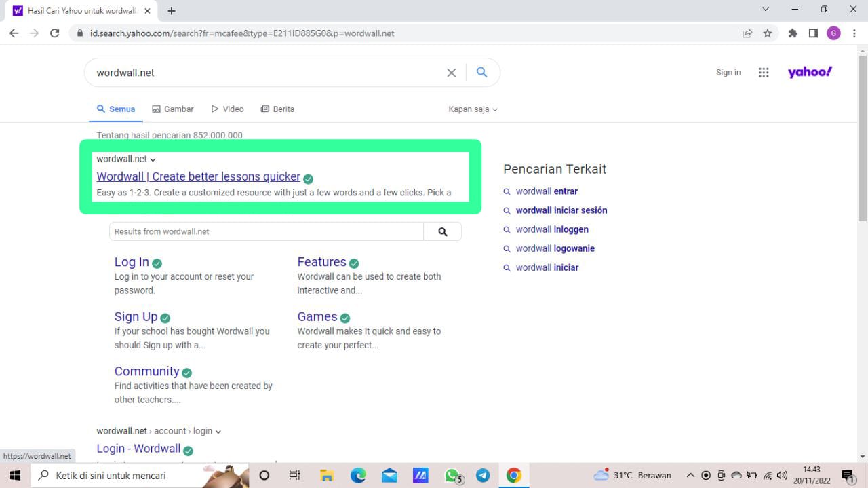
Task: Reload the Yahoo search page
Action: click(55, 33)
